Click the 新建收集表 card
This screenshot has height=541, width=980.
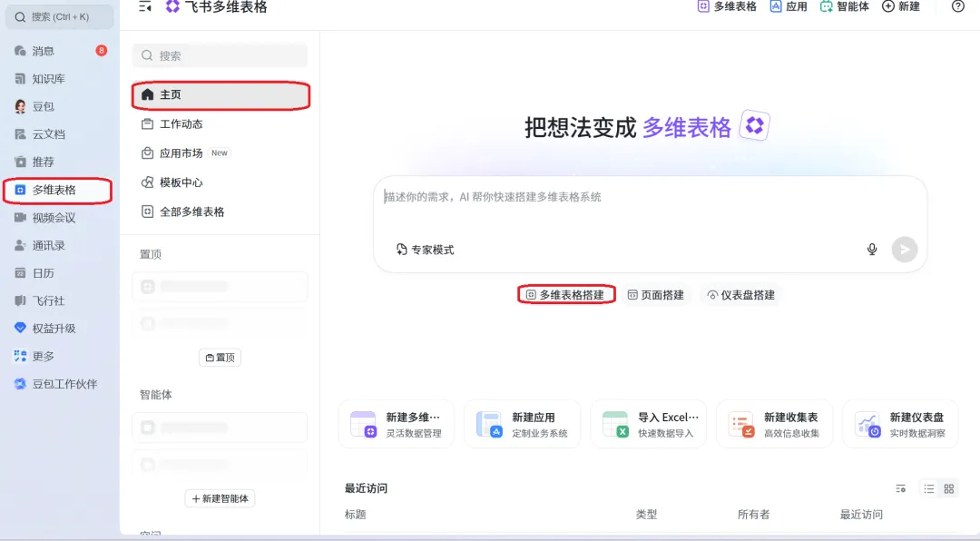click(774, 425)
